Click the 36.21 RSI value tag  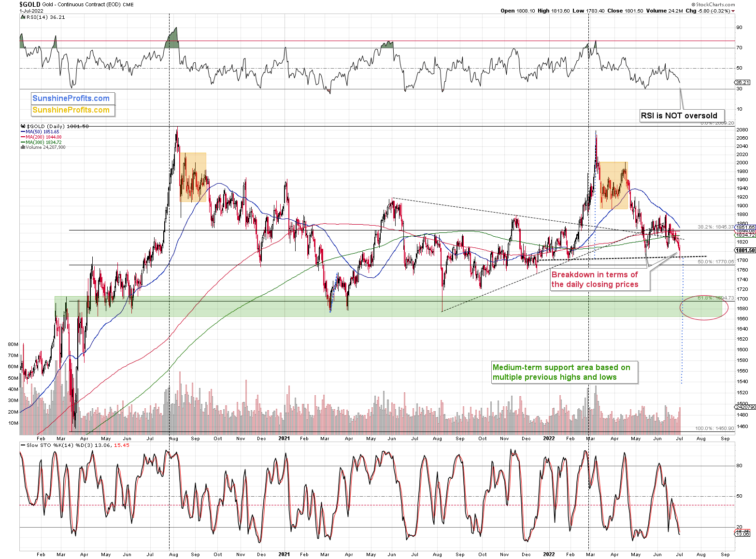coord(743,82)
